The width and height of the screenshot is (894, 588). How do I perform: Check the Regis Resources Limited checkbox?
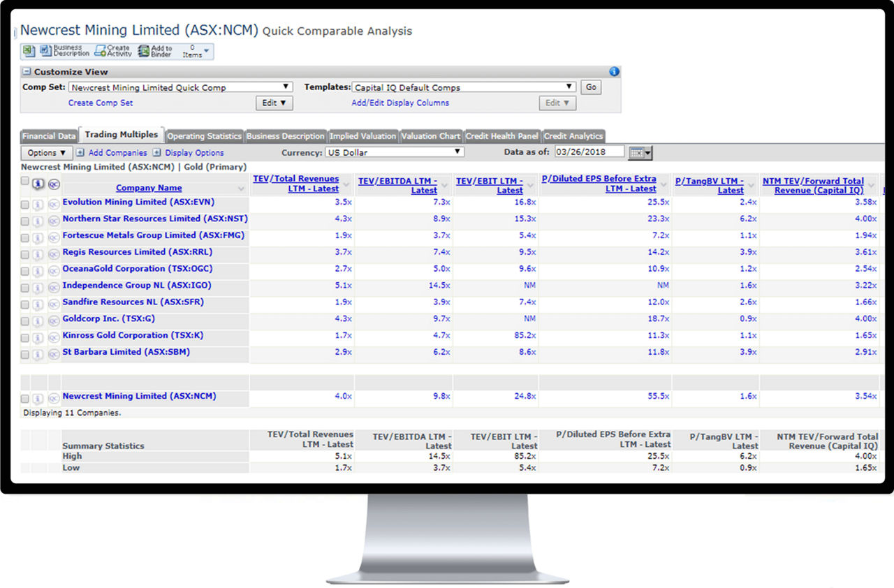tap(25, 255)
